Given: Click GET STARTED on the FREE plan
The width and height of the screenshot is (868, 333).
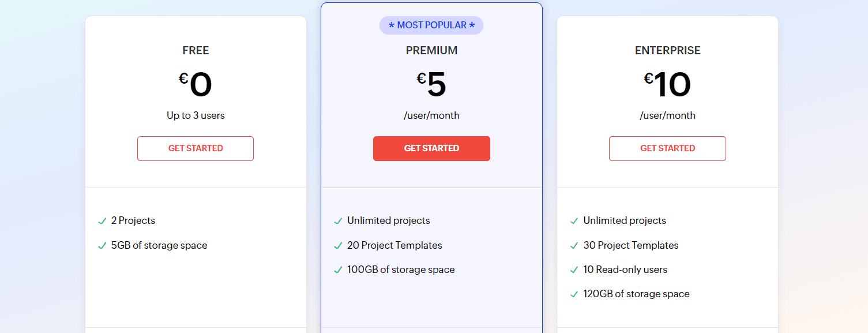Looking at the screenshot, I should tap(196, 148).
